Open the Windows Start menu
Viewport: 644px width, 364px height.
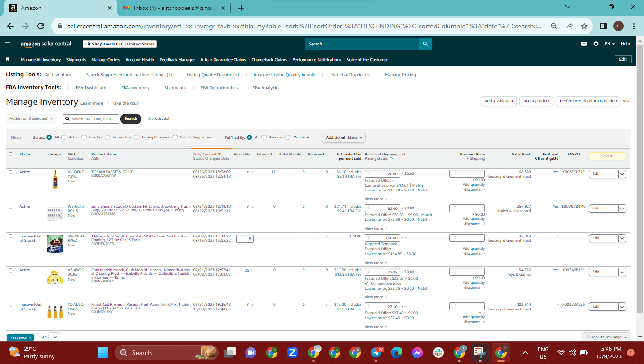pos(103,353)
